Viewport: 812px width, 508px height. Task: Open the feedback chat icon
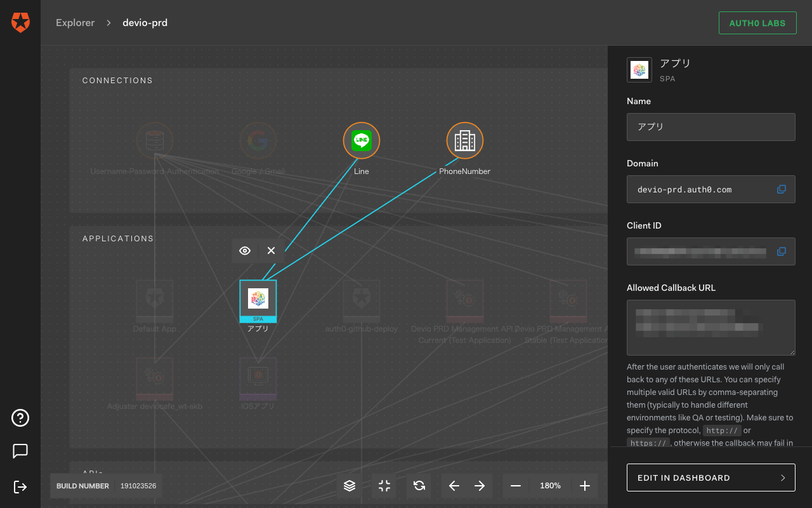pos(20,451)
